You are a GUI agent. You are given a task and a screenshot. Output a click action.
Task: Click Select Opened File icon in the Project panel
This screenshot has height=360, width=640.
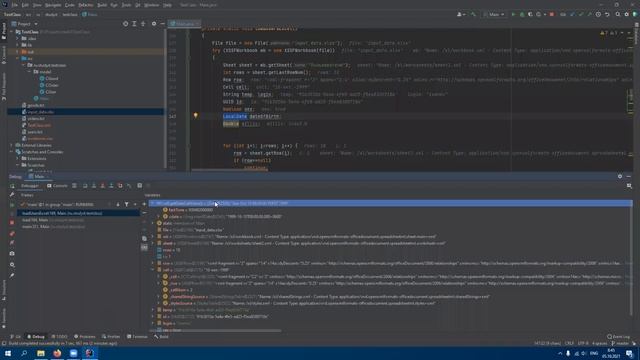pos(125,24)
